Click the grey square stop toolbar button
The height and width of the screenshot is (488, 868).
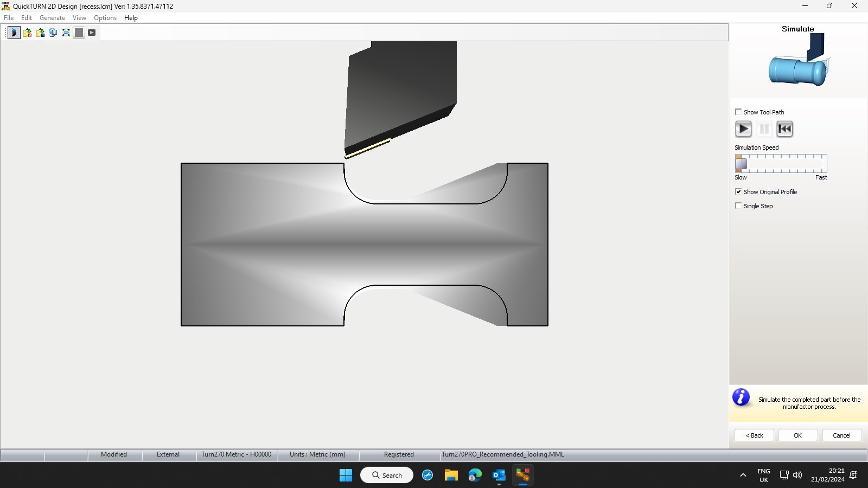(79, 33)
